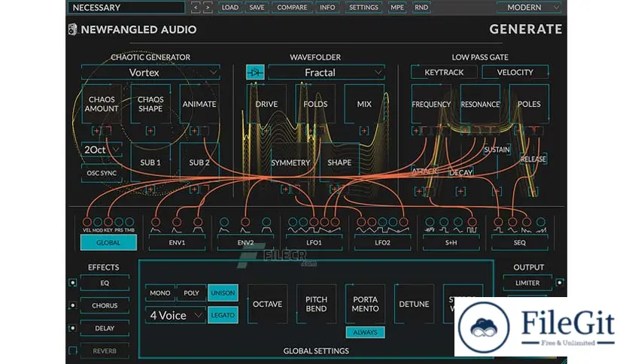The image size is (629, 364).
Task: Switch to the S+H tab
Action: (451, 242)
